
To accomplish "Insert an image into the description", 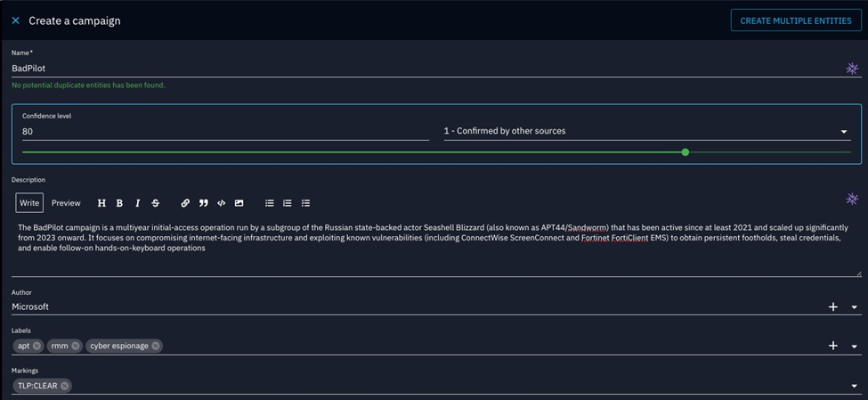I will click(x=239, y=203).
